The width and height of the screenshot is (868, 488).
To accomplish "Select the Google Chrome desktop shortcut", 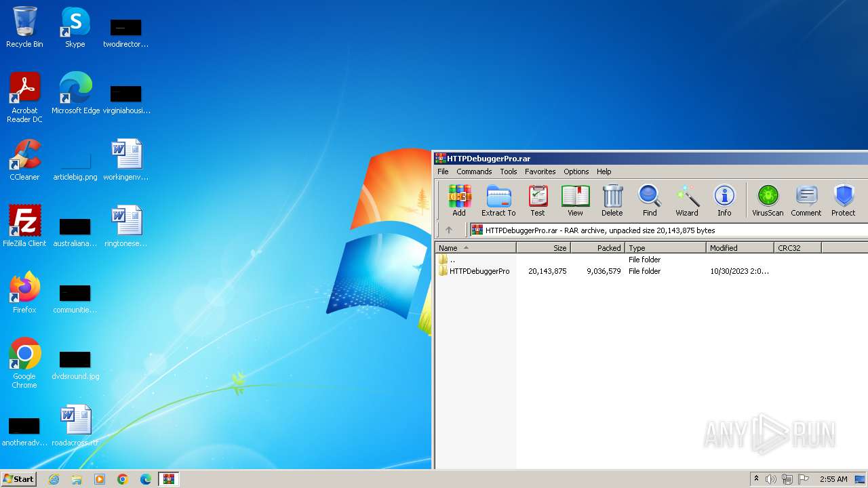I will tap(24, 363).
